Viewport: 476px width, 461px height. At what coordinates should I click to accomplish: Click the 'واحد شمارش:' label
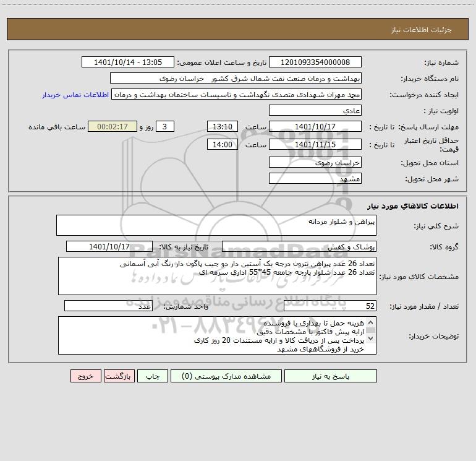[x=186, y=307]
